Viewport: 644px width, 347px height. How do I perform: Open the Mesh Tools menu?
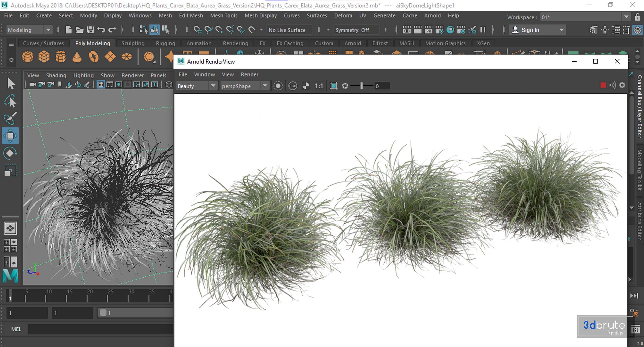click(x=224, y=16)
